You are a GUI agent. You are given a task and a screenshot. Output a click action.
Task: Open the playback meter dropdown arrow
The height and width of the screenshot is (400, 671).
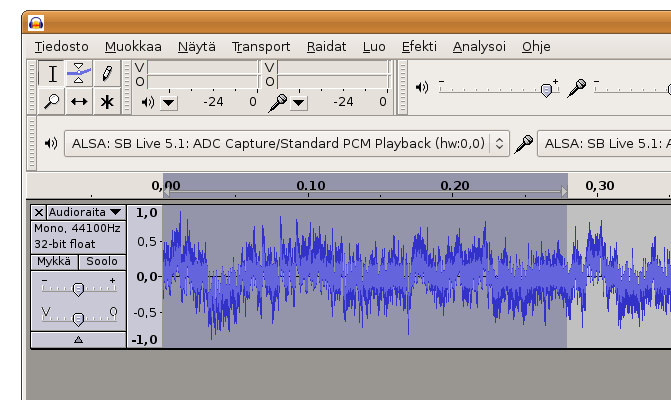168,102
